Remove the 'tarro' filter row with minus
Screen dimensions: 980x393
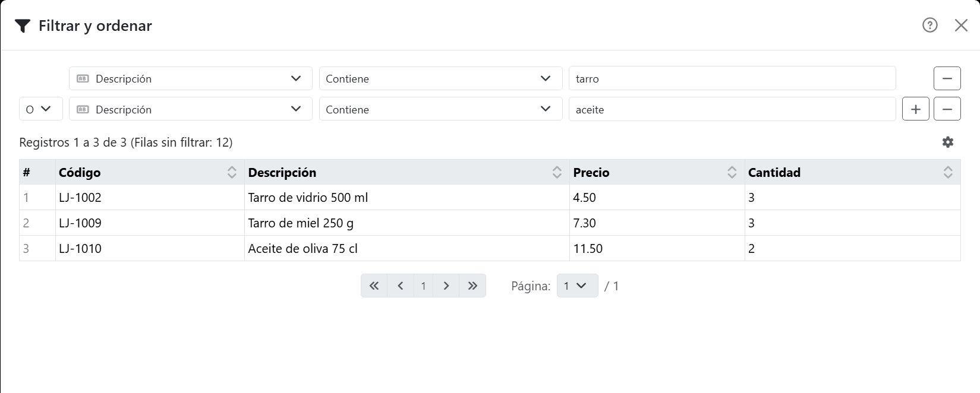(x=947, y=78)
